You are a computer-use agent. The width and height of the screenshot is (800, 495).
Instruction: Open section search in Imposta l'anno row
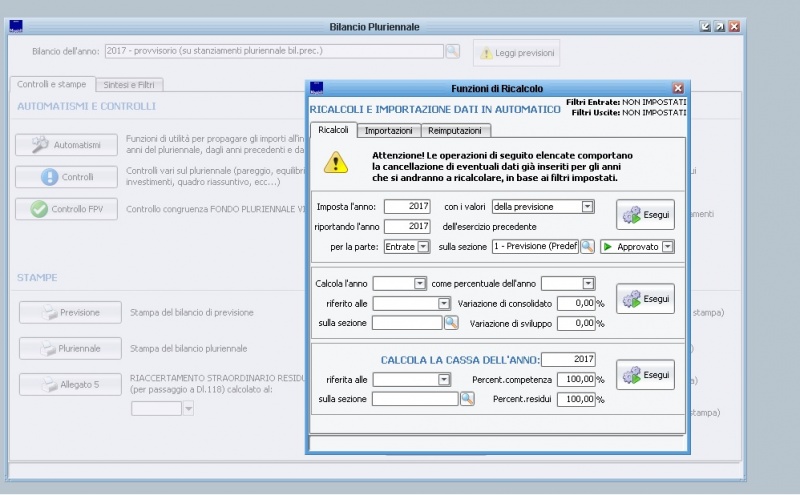[x=588, y=246]
